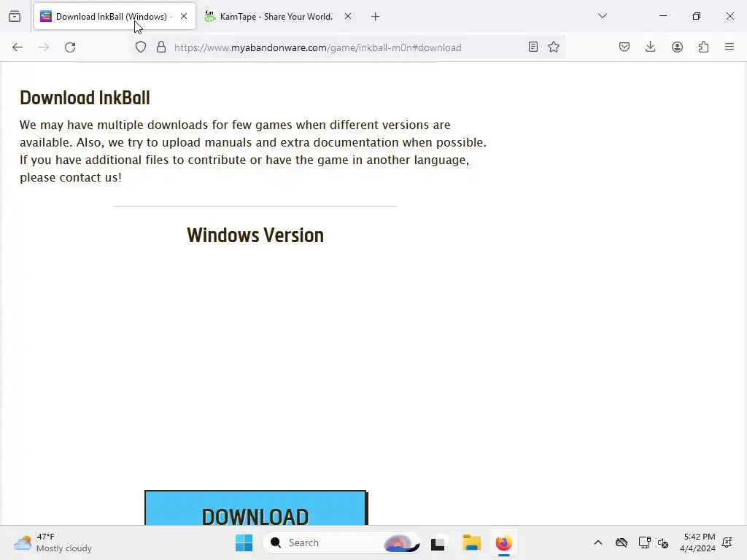Reload the current page
Image resolution: width=747 pixels, height=560 pixels.
(x=70, y=47)
